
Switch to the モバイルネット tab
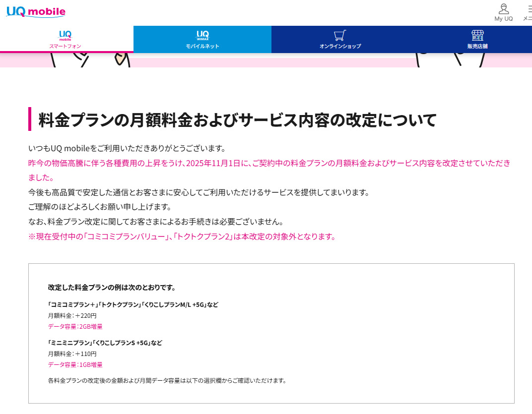pyautogui.click(x=202, y=46)
